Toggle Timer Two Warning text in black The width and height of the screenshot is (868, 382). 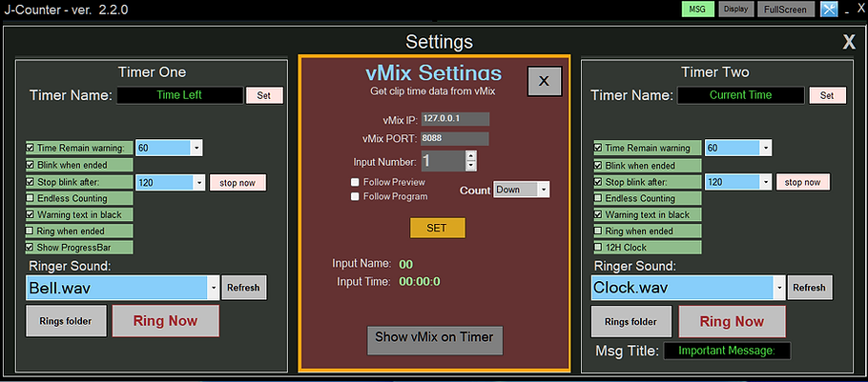[x=598, y=214]
